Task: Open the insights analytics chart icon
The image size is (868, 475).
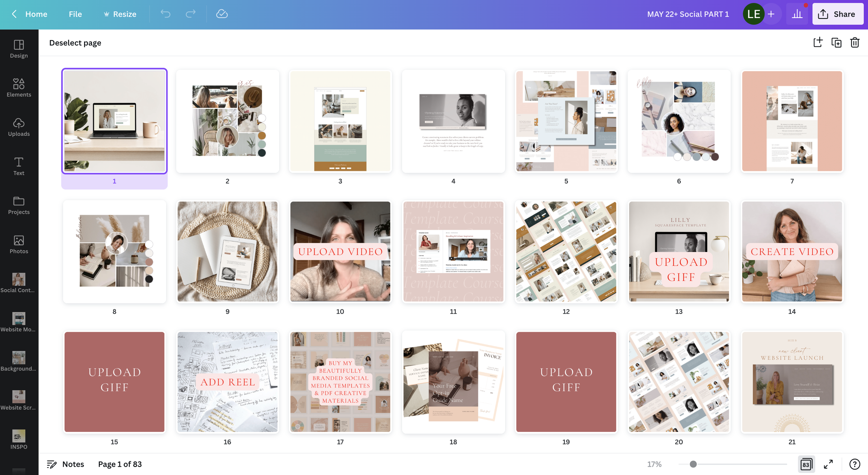Action: [x=797, y=14]
